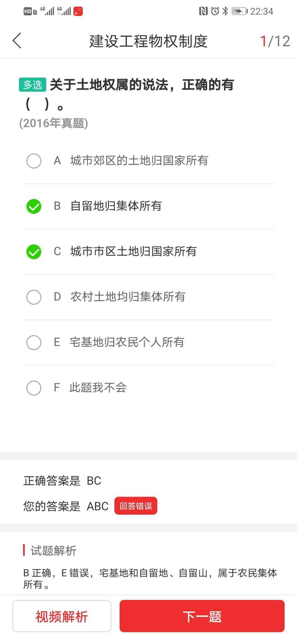Go to next question with 下一题
The image size is (297, 644).
202,616
